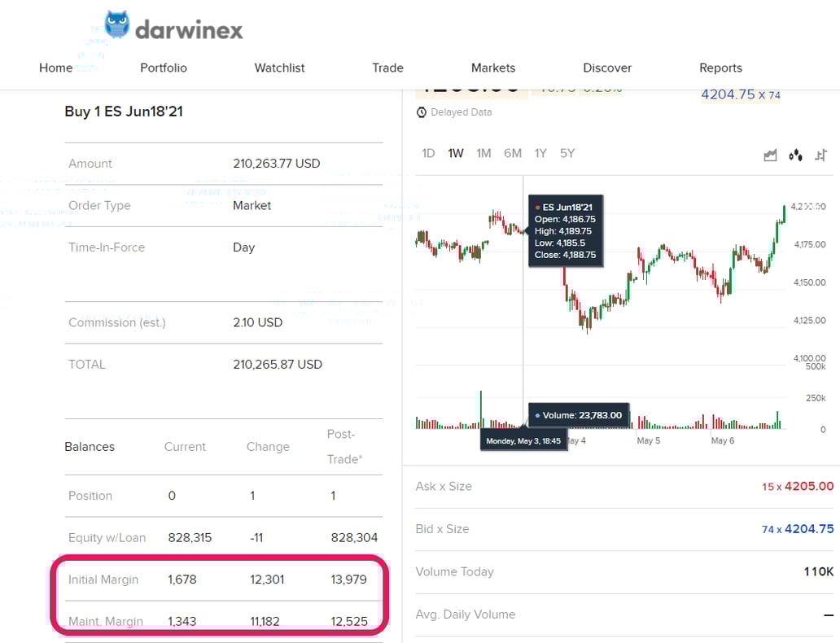The image size is (840, 643).
Task: Choose the 6M chart period
Action: [x=513, y=153]
